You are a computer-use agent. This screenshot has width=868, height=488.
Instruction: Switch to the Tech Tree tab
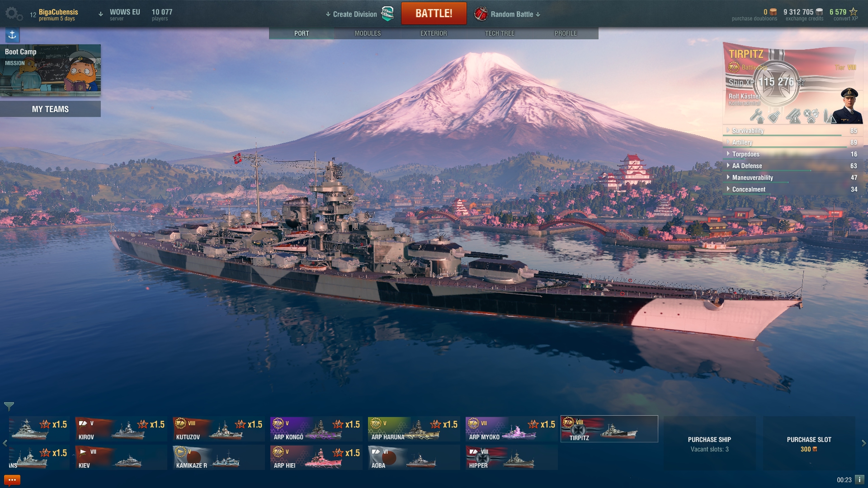tap(500, 33)
